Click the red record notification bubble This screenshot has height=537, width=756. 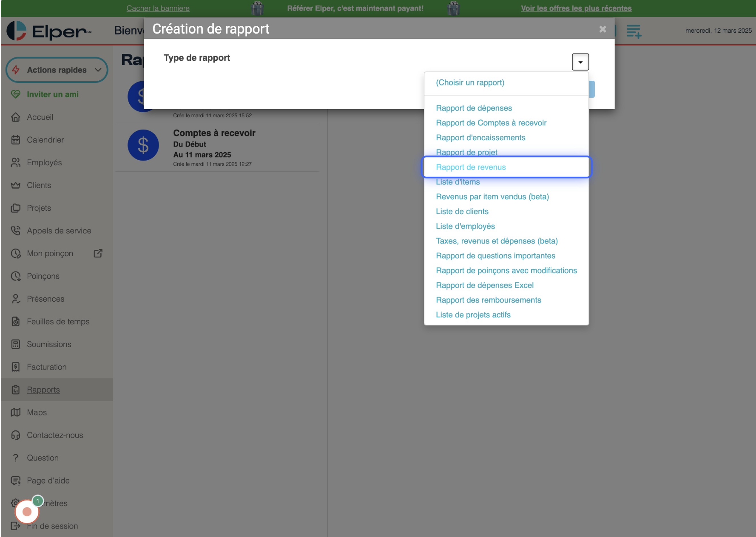coord(27,512)
